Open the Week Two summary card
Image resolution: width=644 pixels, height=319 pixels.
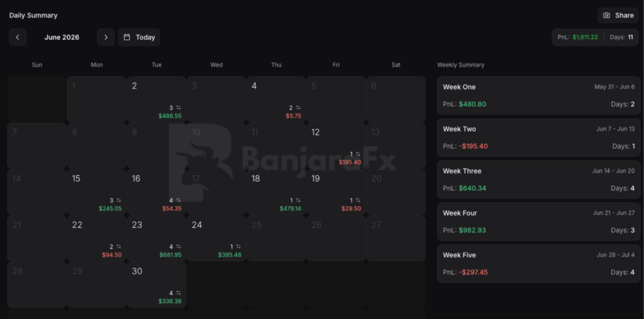click(x=538, y=138)
